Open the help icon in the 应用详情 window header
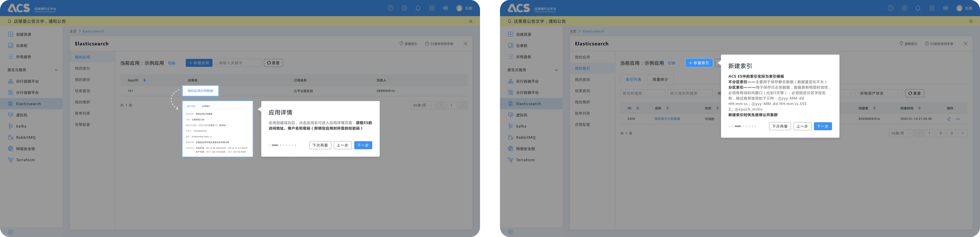Image resolution: width=980 pixels, height=237 pixels. pos(390,8)
